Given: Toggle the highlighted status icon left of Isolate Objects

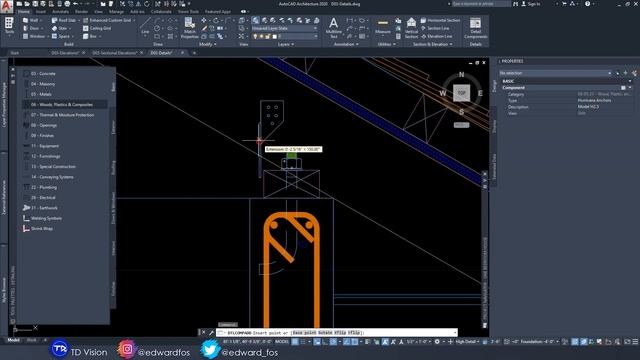Looking at the screenshot, I should 584,342.
